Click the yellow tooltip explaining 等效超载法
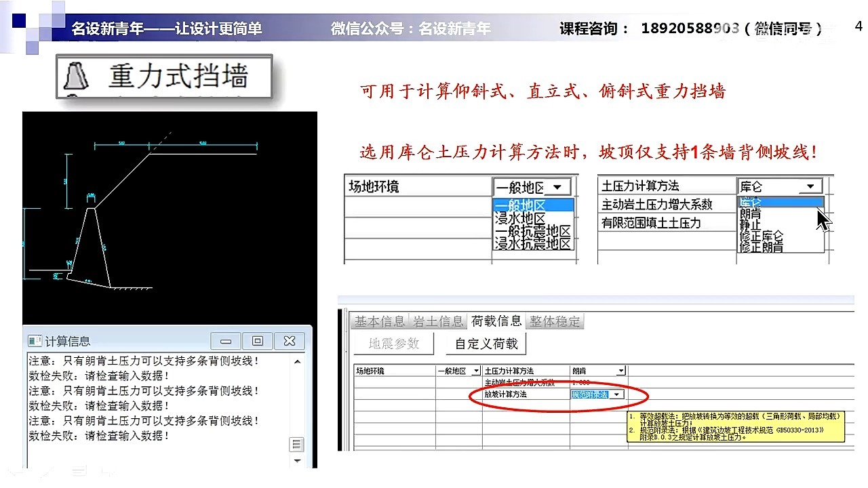868x488 pixels. pos(735,426)
